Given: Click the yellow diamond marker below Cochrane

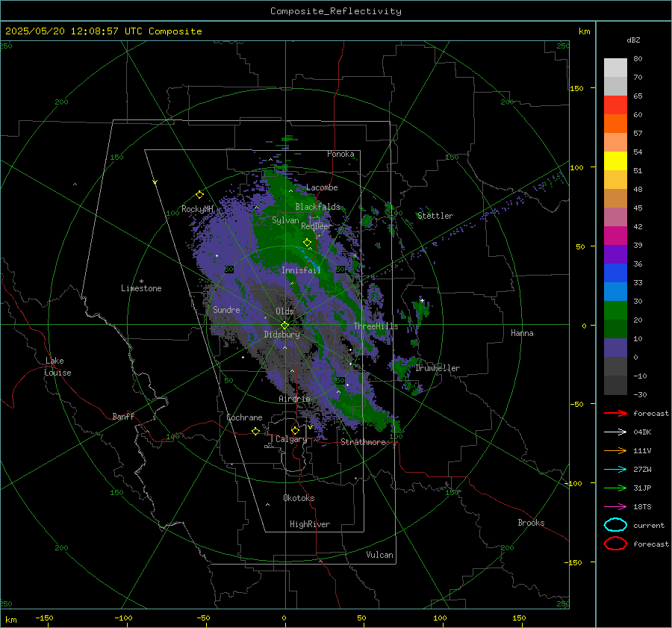Looking at the screenshot, I should coord(255,431).
